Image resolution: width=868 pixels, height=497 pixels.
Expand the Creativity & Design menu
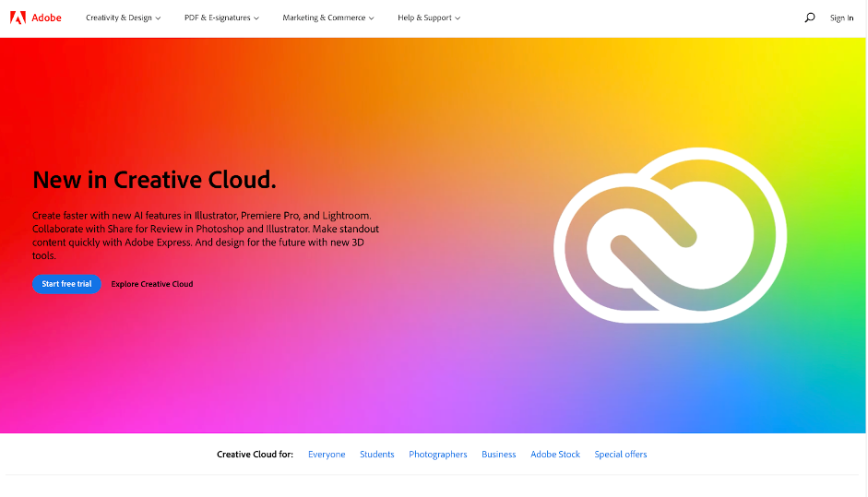(123, 18)
